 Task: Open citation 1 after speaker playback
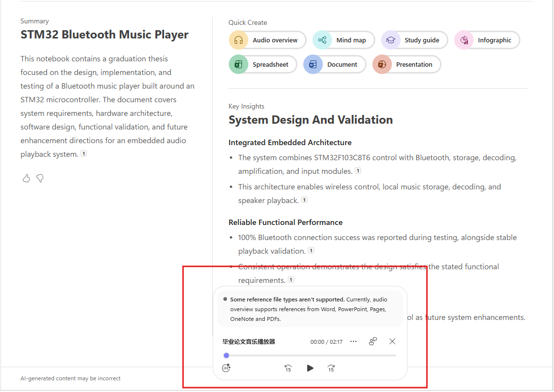(x=304, y=200)
